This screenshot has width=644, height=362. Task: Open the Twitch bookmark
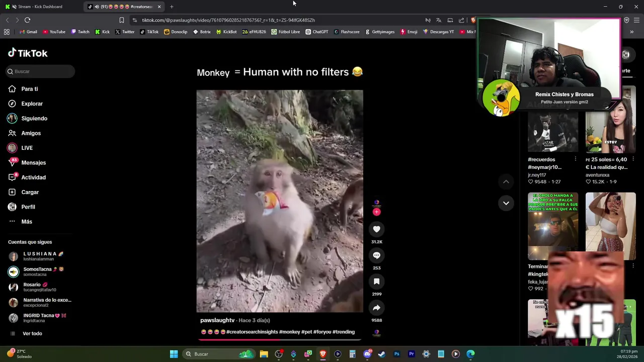pyautogui.click(x=80, y=32)
